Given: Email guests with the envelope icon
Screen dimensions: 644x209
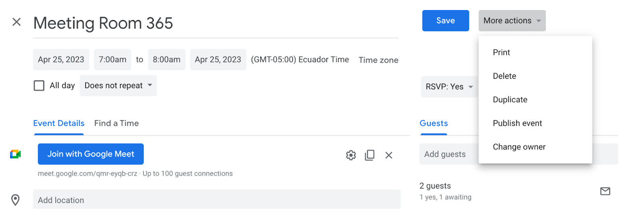Looking at the screenshot, I should pos(605,191).
